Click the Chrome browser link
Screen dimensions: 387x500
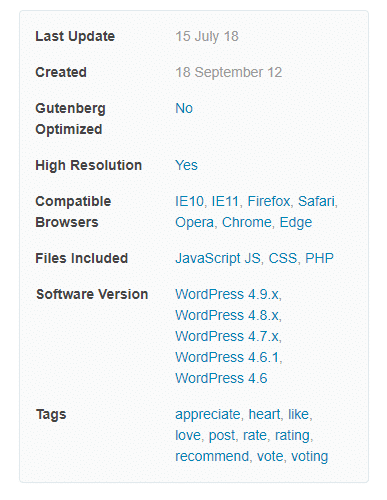[x=247, y=222]
